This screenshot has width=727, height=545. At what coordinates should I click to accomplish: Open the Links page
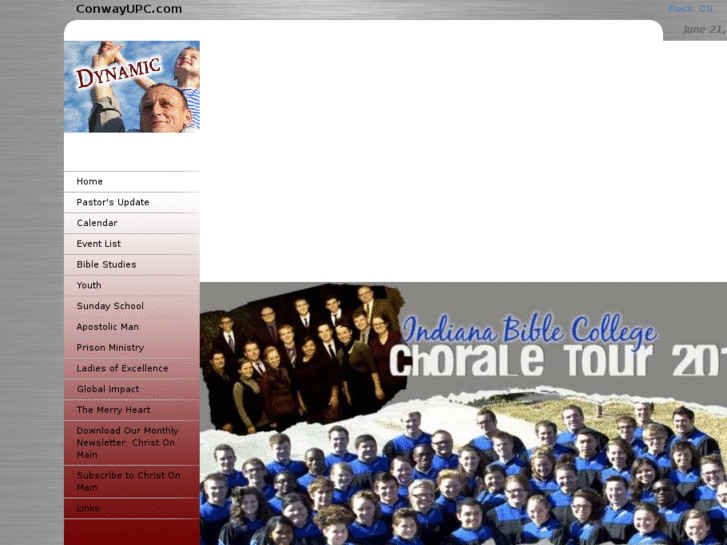132,508
